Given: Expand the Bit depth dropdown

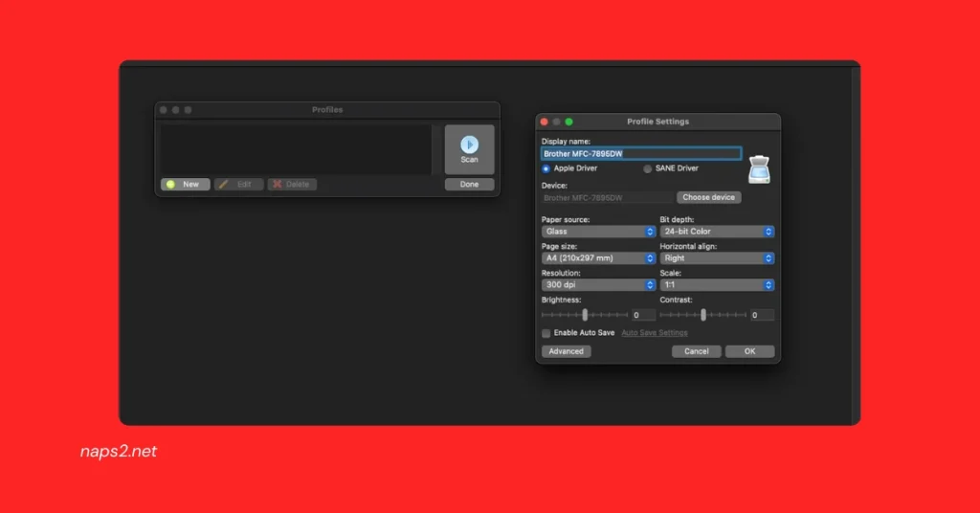Looking at the screenshot, I should pyautogui.click(x=717, y=232).
